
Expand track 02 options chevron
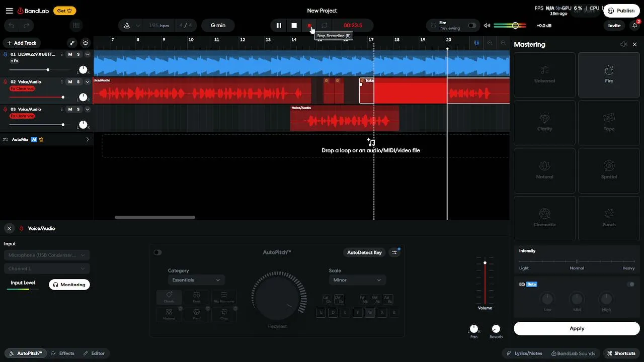[x=87, y=81]
